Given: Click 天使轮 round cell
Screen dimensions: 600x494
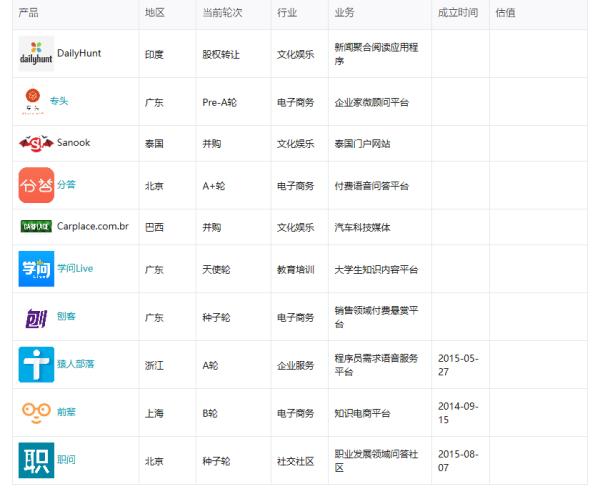Looking at the screenshot, I should (216, 270).
